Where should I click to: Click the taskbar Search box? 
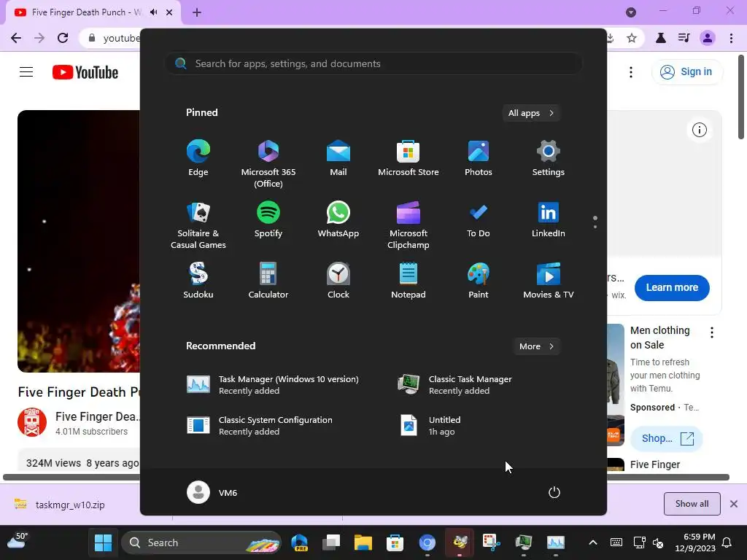click(x=201, y=542)
